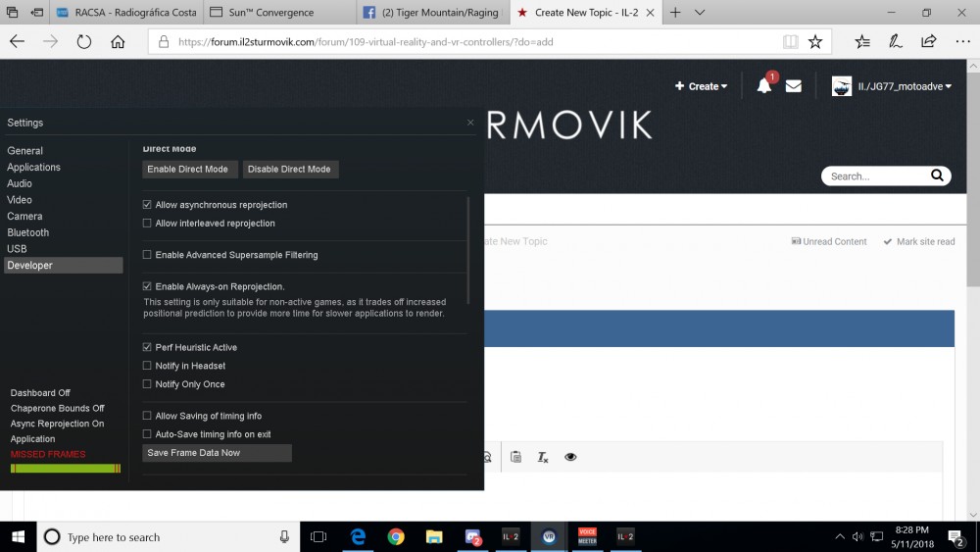Share this page icon
This screenshot has width=980, height=552.
929,42
